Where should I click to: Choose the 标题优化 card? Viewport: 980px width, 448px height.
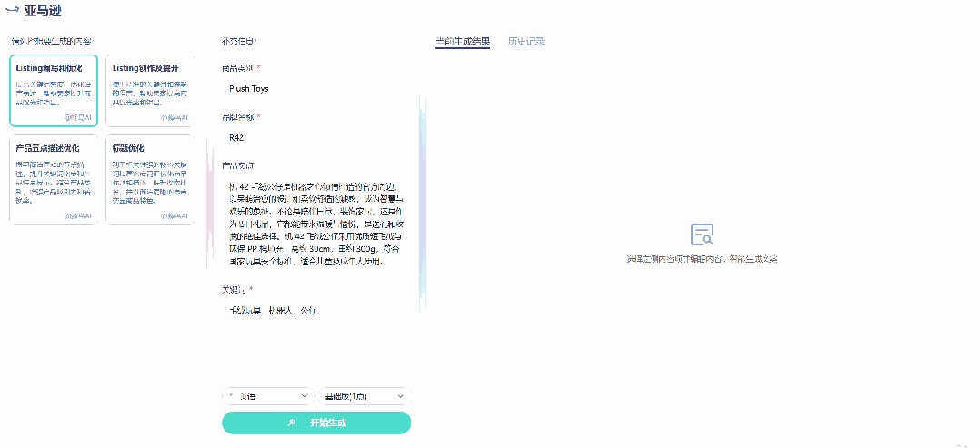150,180
